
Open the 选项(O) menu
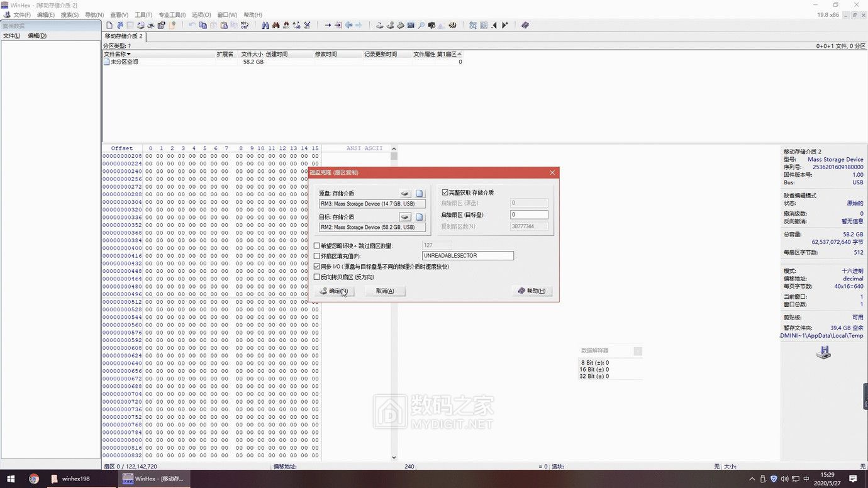(x=201, y=14)
